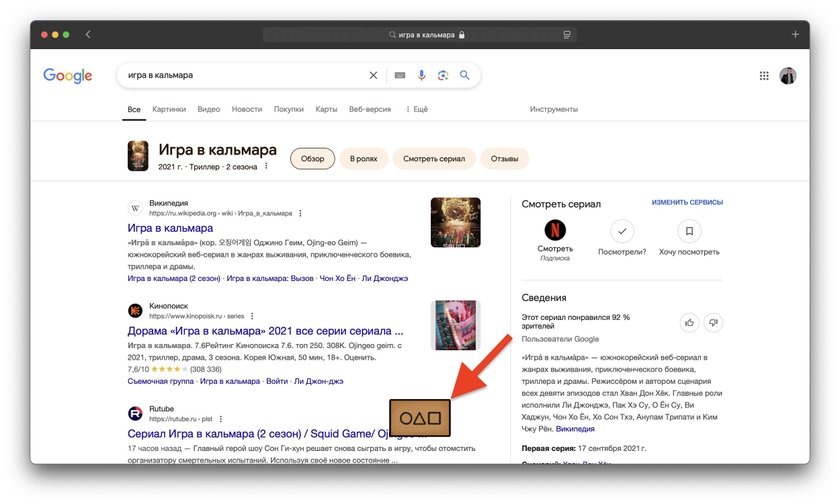Open sitelink Игра в кальмара (2 сезон)

(x=174, y=279)
